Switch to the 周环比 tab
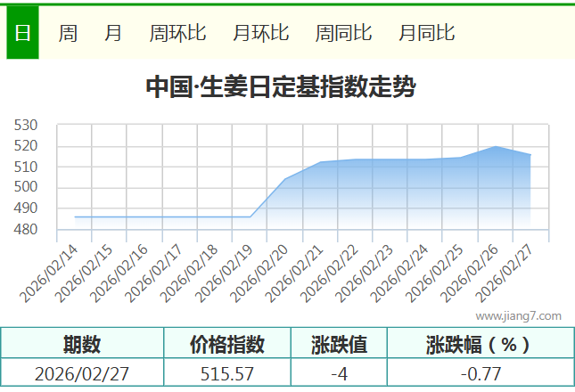The image size is (575, 392). [177, 34]
